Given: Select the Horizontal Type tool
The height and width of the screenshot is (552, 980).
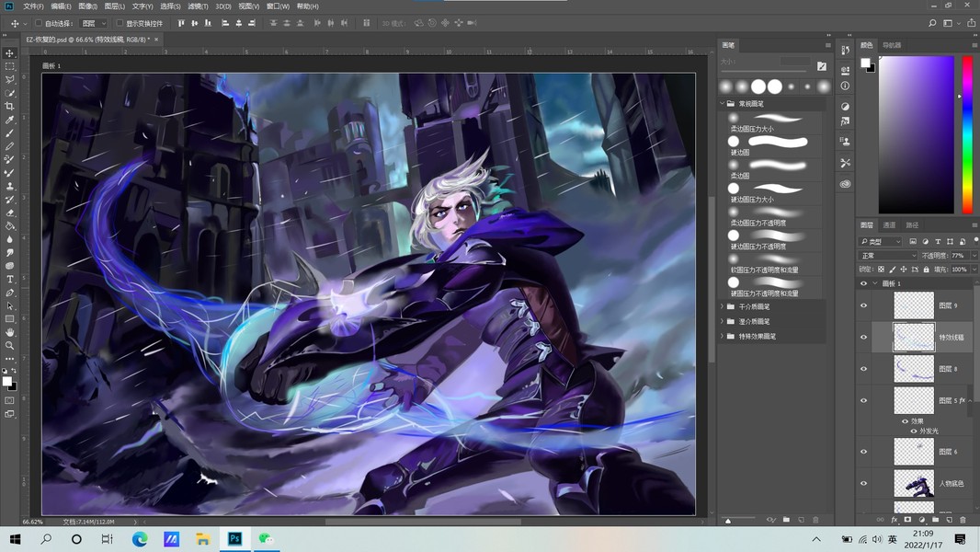Looking at the screenshot, I should (x=9, y=279).
